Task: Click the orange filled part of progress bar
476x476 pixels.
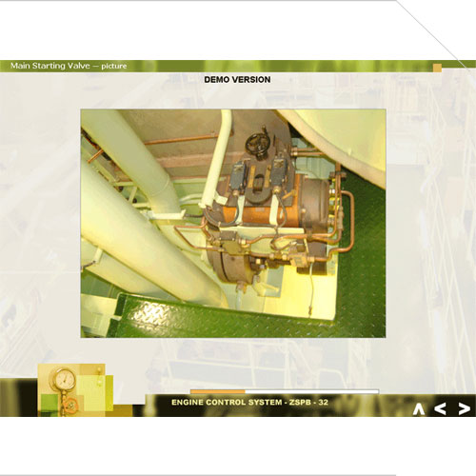Action: 218,391
